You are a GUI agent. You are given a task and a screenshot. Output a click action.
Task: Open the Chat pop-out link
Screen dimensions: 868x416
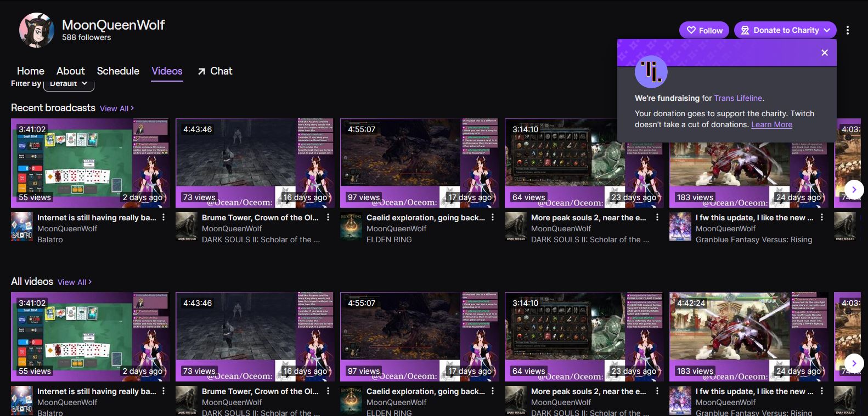[x=215, y=71]
